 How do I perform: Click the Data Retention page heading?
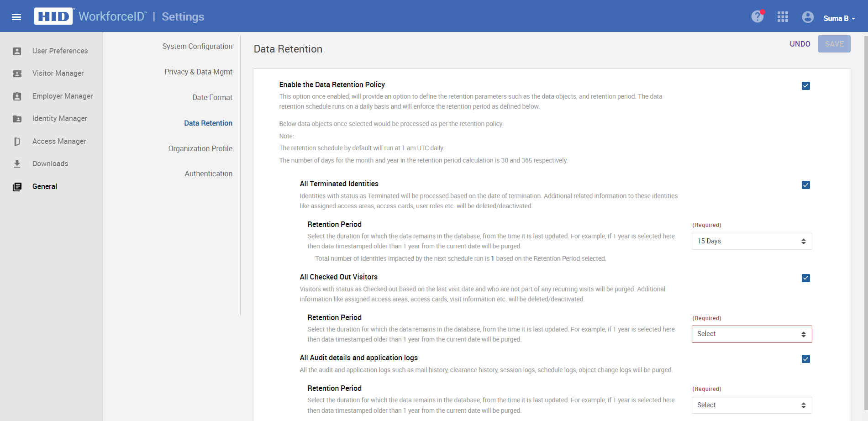click(x=288, y=49)
